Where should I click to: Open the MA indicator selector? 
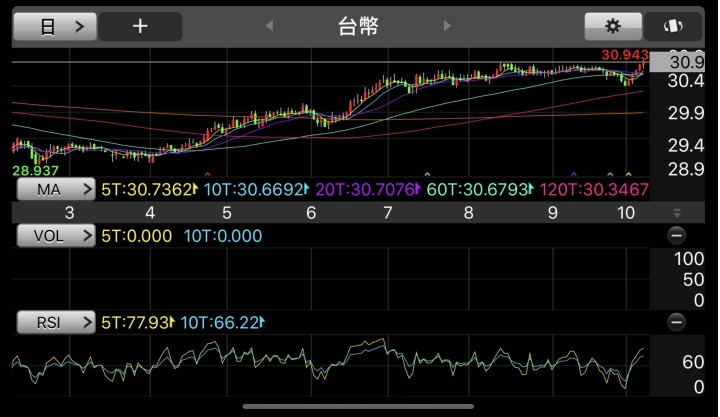(56, 189)
